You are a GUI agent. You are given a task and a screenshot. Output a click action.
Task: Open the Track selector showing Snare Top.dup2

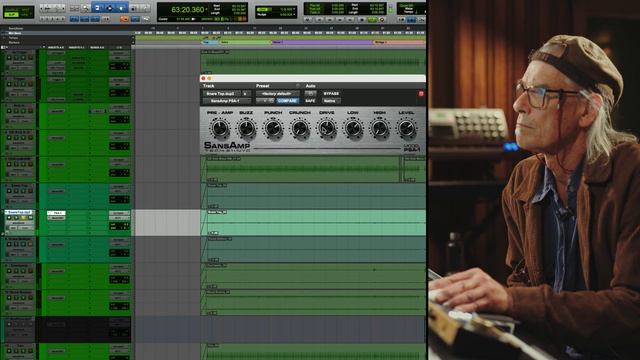click(x=221, y=93)
